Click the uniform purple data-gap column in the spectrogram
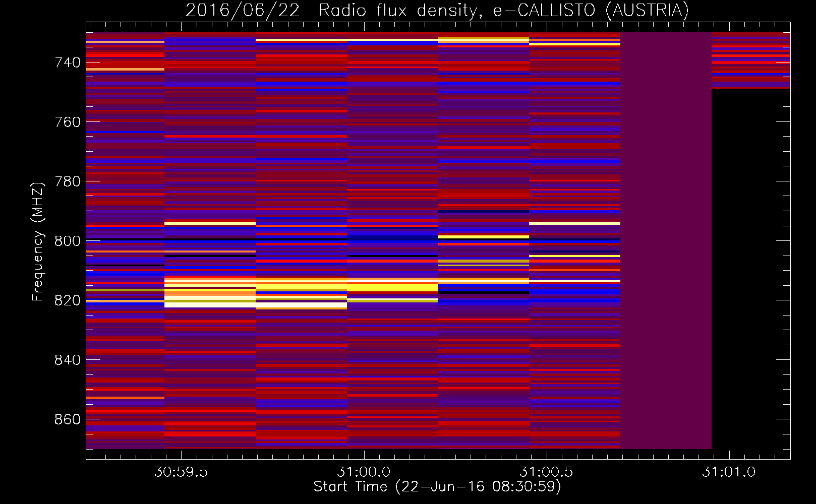 (x=666, y=240)
